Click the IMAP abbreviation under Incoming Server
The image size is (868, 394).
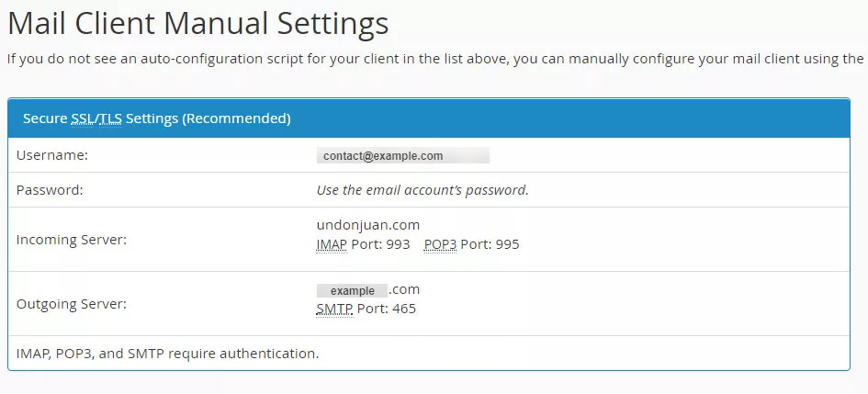pyautogui.click(x=332, y=244)
